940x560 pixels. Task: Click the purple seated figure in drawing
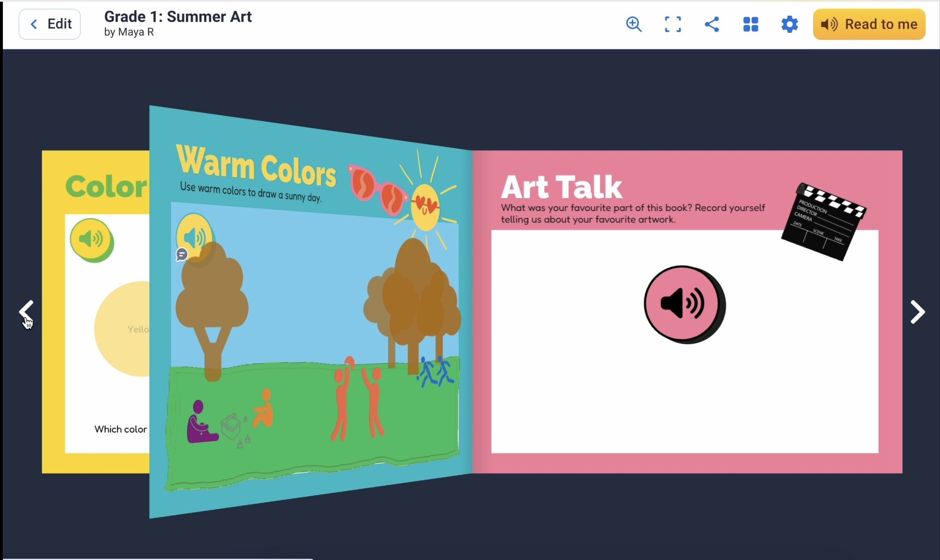coord(201,422)
